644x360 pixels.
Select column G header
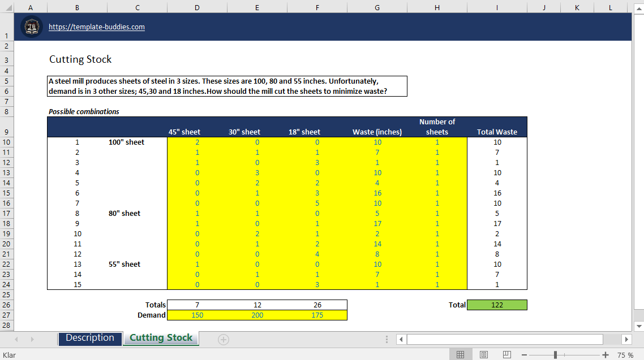[x=377, y=7]
